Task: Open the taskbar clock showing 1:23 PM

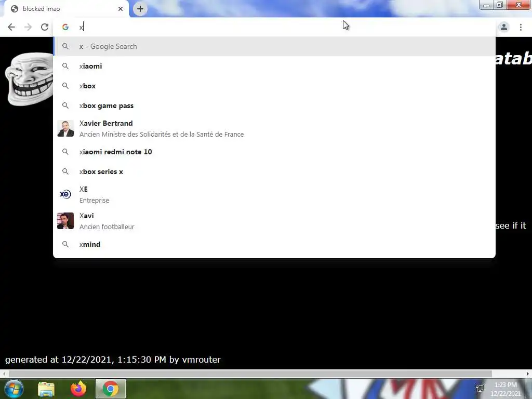Action: (506, 389)
